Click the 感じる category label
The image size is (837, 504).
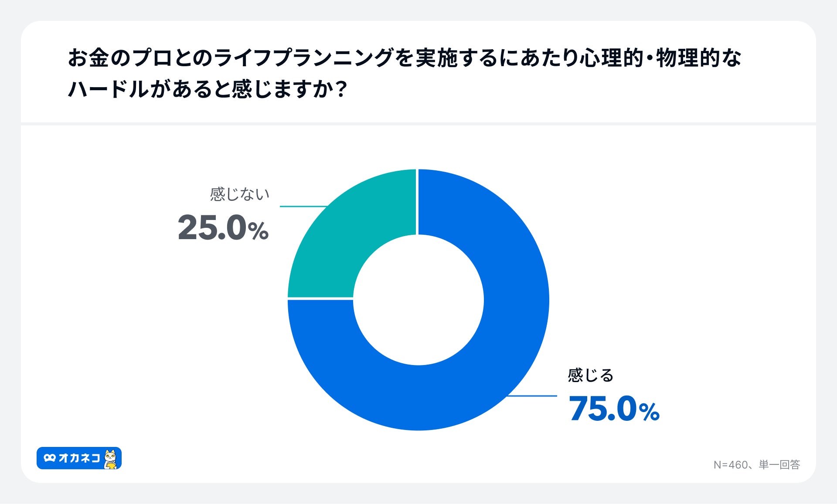pos(590,375)
